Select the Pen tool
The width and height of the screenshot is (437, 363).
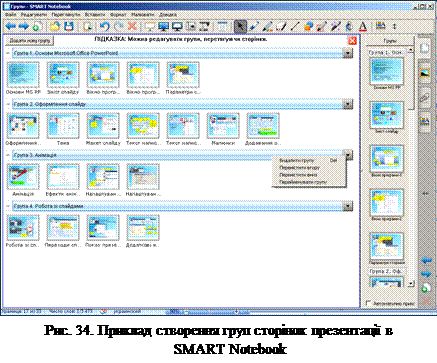pyautogui.click(x=254, y=26)
